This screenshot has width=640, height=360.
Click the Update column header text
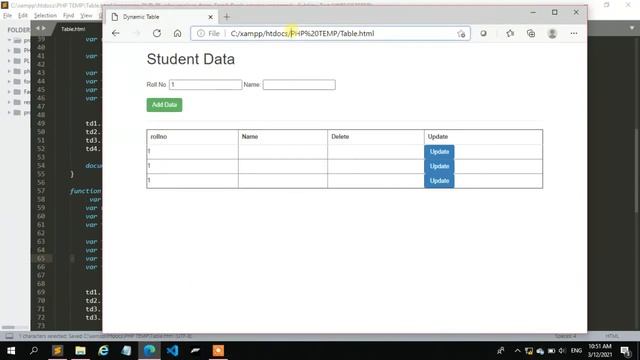tap(438, 137)
